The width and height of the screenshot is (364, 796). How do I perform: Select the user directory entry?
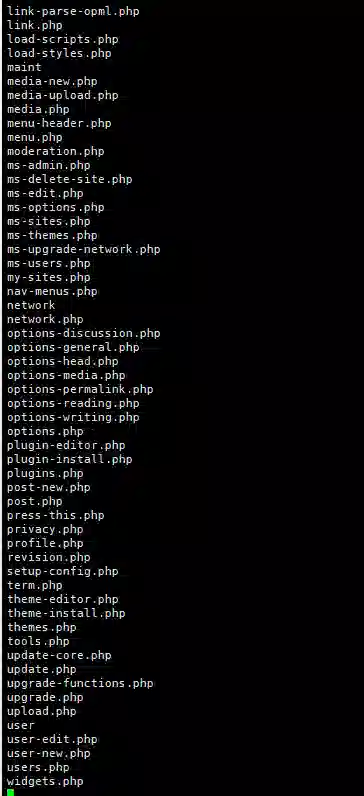coord(21,725)
